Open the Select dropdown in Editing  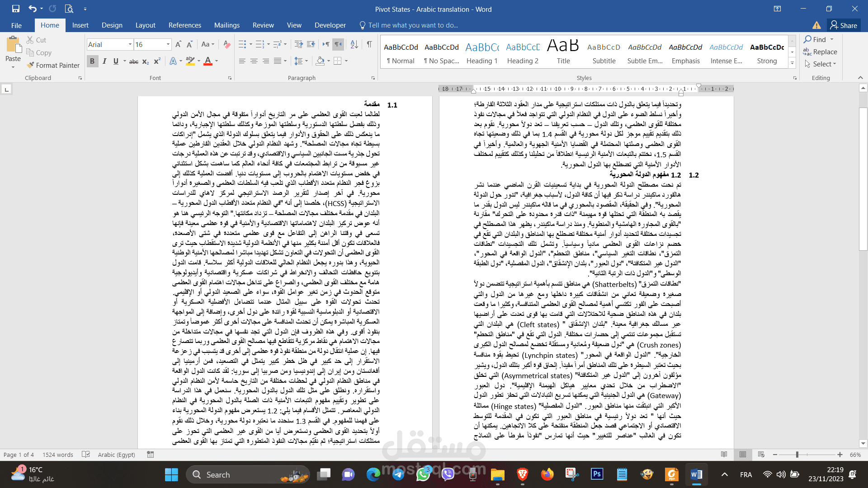point(821,64)
